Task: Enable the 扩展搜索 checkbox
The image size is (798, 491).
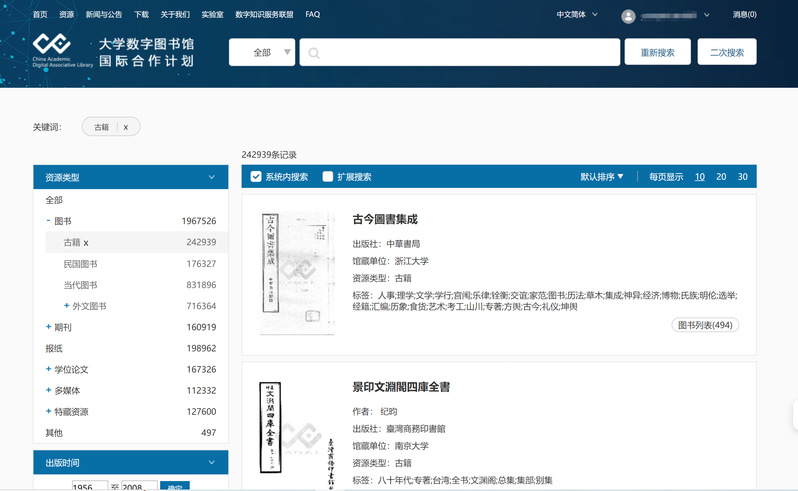Action: (x=328, y=177)
